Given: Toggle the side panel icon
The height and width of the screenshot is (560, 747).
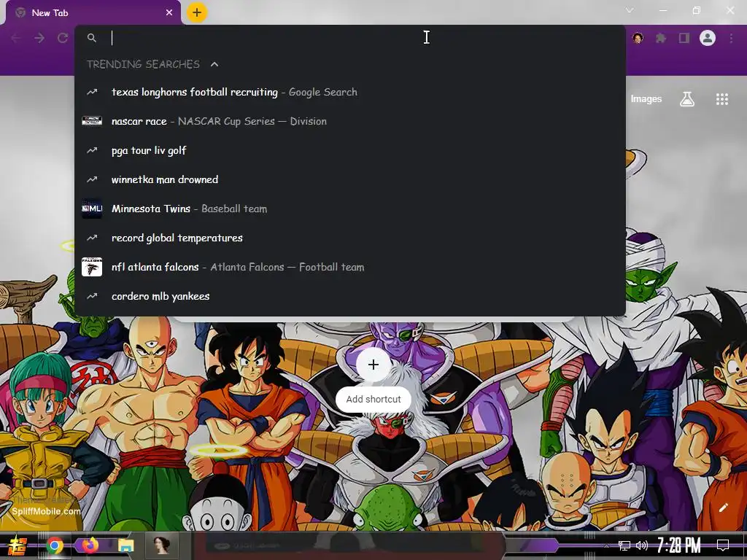Looking at the screenshot, I should [x=684, y=38].
